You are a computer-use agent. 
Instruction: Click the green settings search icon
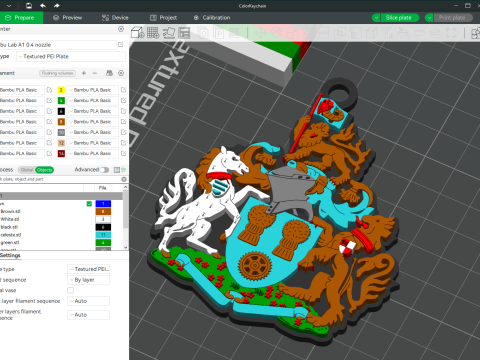point(124,170)
